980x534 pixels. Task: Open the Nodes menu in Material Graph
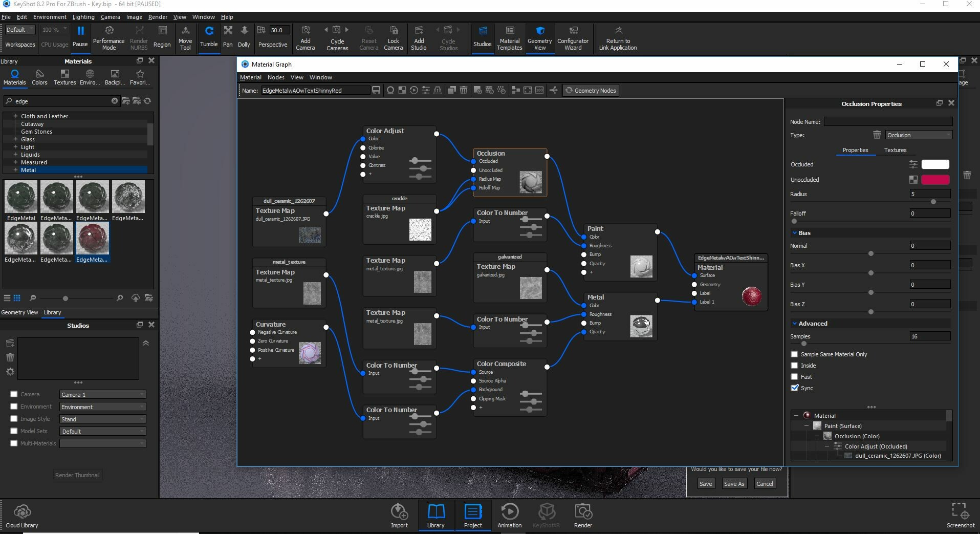tap(276, 77)
